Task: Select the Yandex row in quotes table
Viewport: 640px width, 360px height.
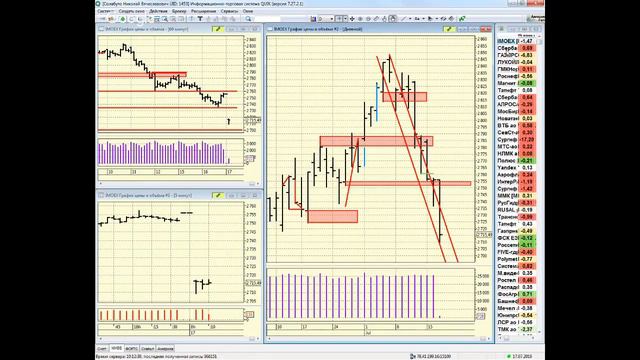Action: coord(516,168)
